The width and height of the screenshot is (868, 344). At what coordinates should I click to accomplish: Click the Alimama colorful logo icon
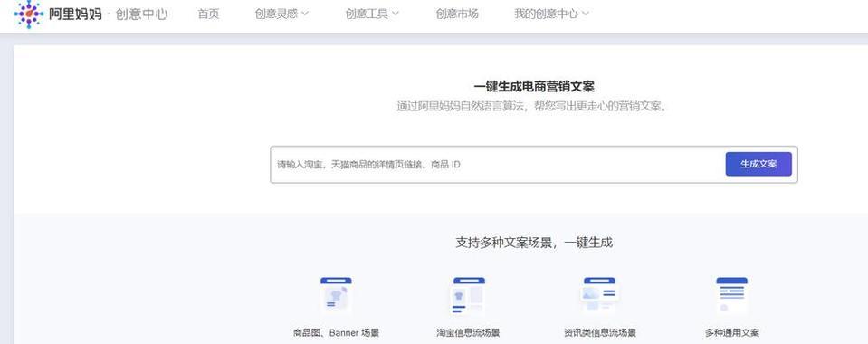pos(28,14)
